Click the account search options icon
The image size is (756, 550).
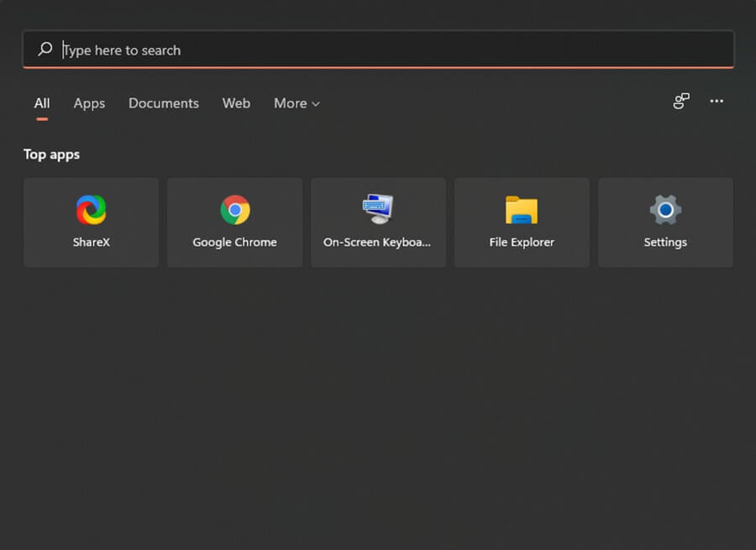[x=681, y=102]
